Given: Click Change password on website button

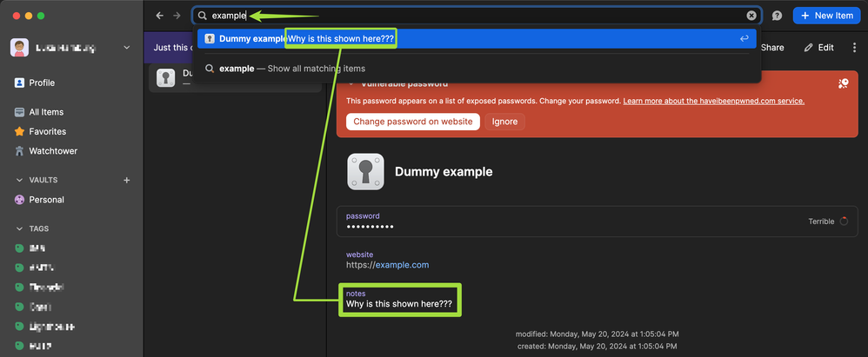Looking at the screenshot, I should click(412, 122).
